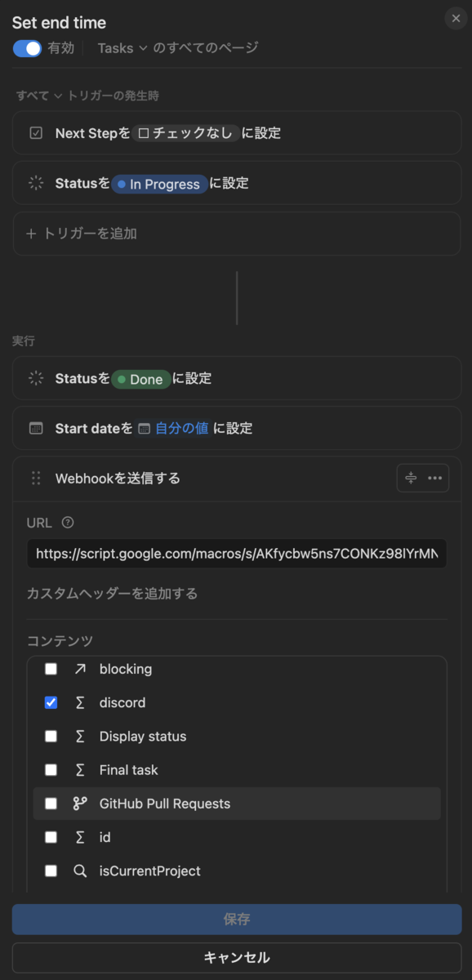Click the sigma icon beside Display status
Viewport: 472px width, 980px height.
click(x=80, y=736)
